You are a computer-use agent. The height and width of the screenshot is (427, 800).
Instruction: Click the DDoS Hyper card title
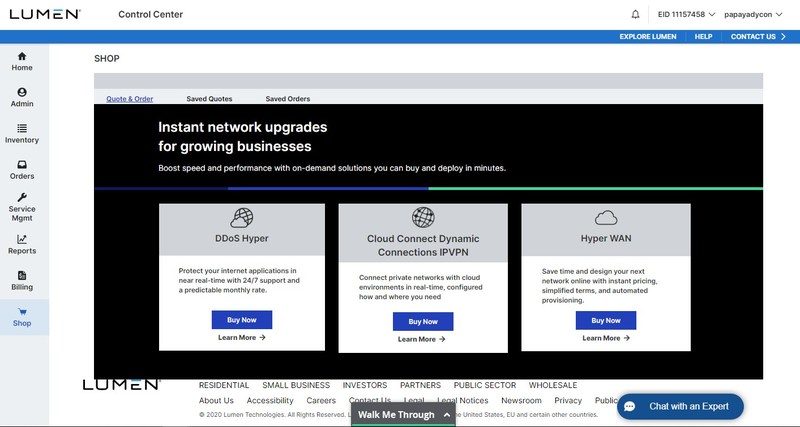point(242,238)
